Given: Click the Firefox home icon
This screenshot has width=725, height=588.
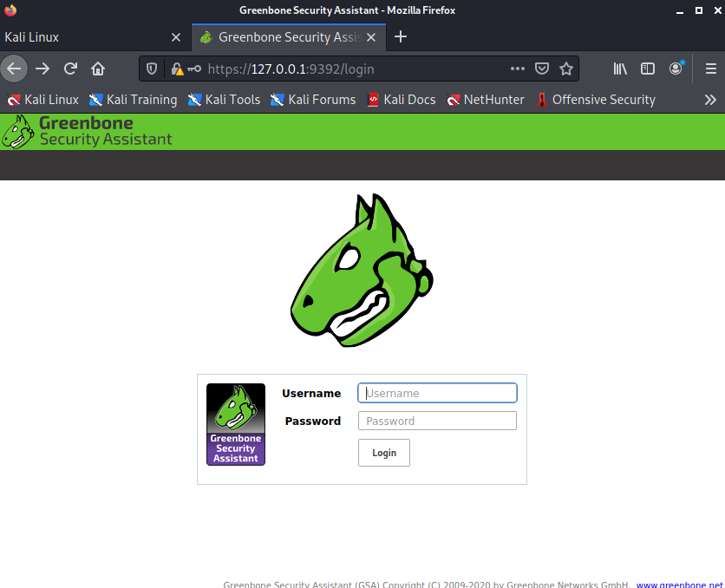Looking at the screenshot, I should tap(98, 69).
